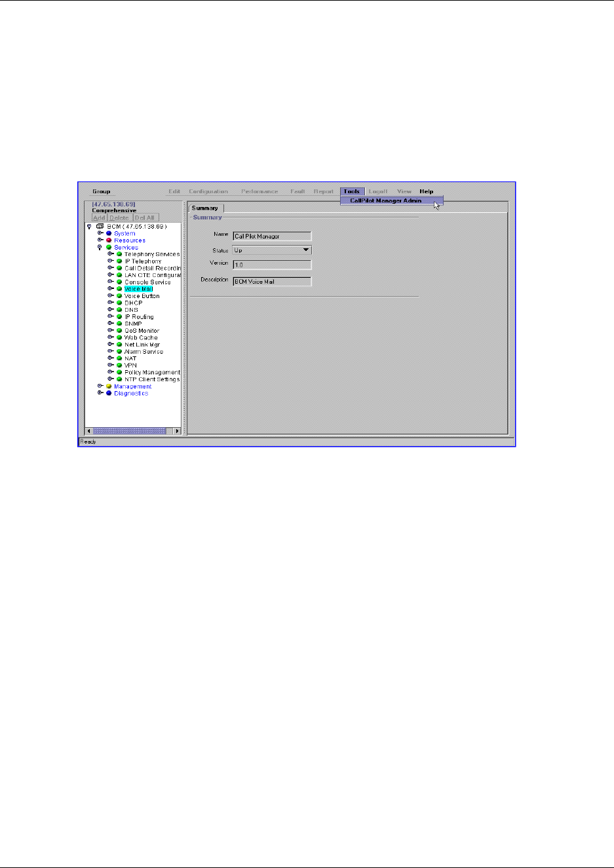Click the green ball beside Policy Management

coord(119,372)
